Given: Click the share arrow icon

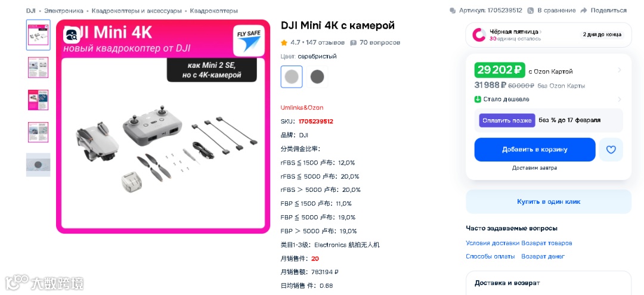Looking at the screenshot, I should click(x=584, y=10).
